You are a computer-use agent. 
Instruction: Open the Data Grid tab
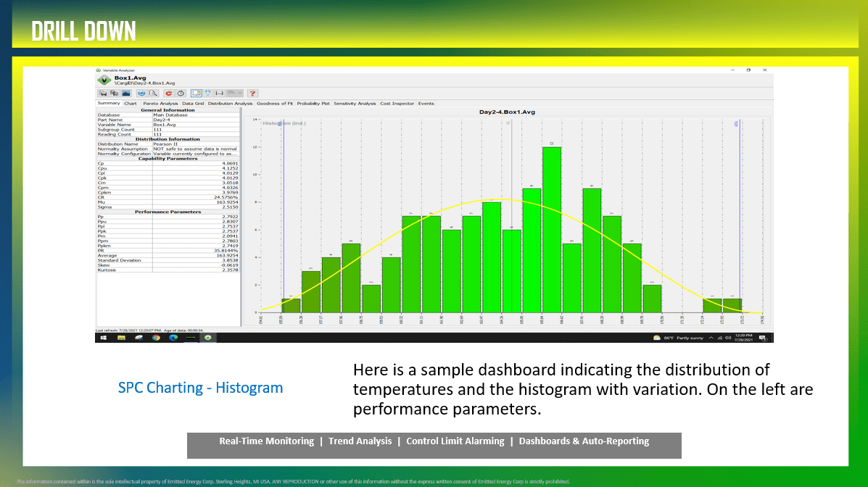(193, 104)
